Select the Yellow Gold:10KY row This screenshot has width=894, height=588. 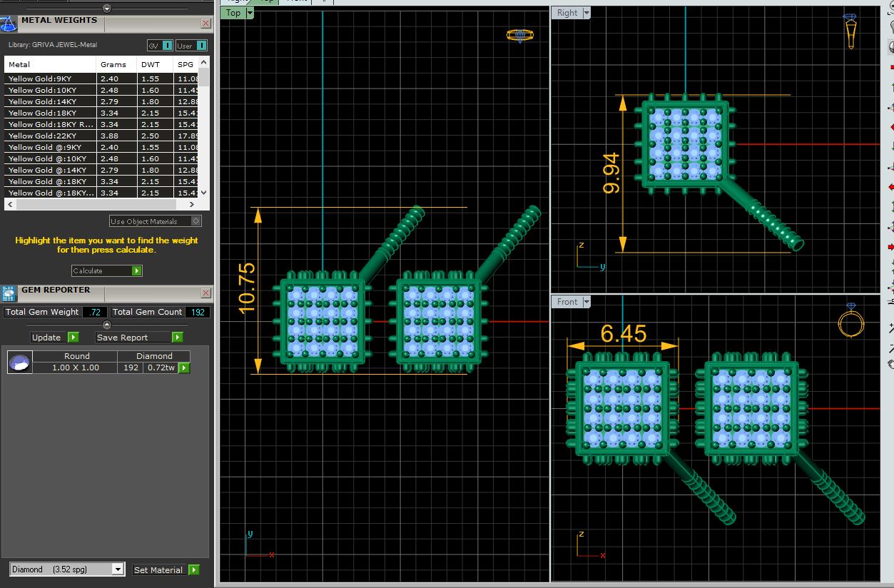(x=101, y=90)
